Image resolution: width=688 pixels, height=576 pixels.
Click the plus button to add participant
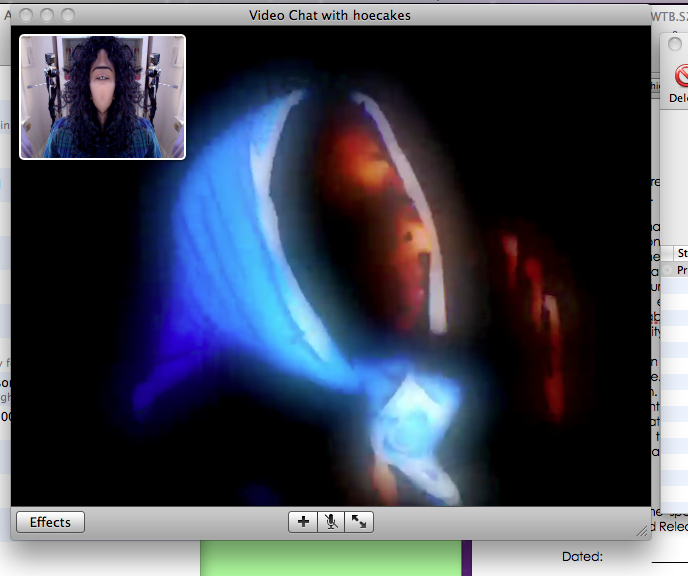(x=303, y=522)
